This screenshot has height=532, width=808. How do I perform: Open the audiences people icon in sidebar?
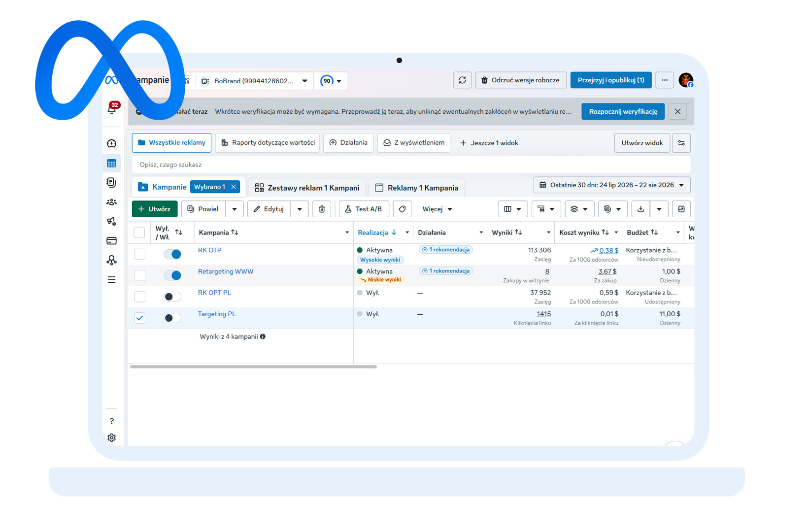(x=112, y=202)
